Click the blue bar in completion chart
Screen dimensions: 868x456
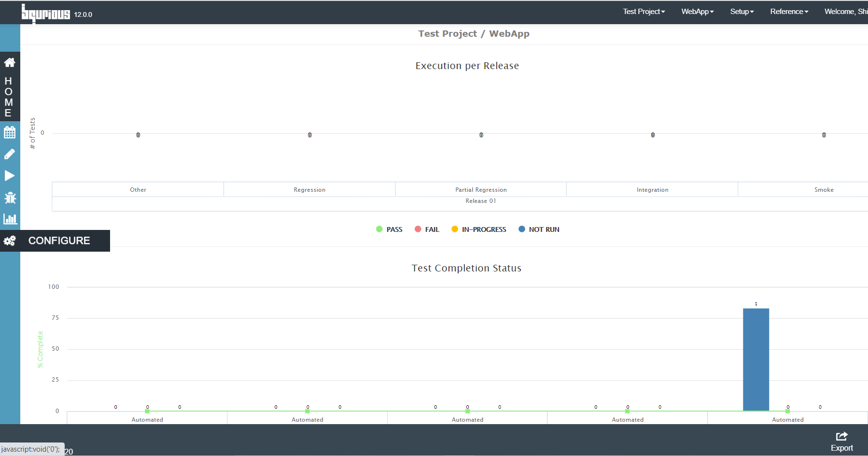[756, 359]
